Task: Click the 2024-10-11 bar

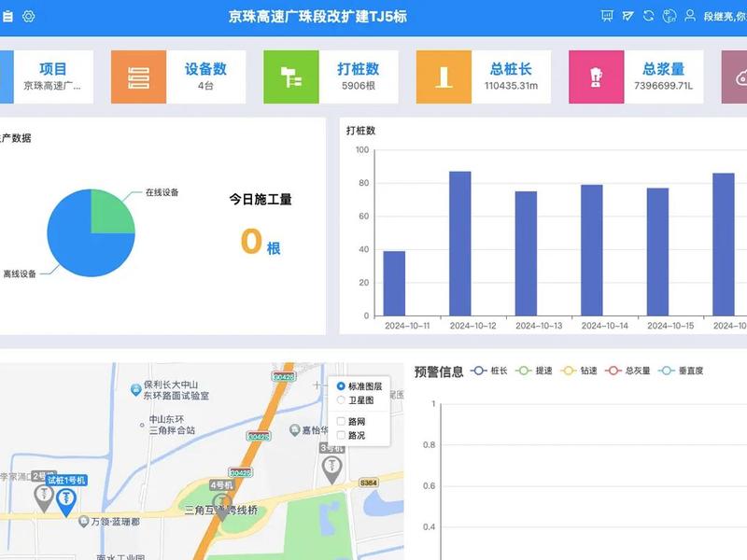Action: coord(394,284)
